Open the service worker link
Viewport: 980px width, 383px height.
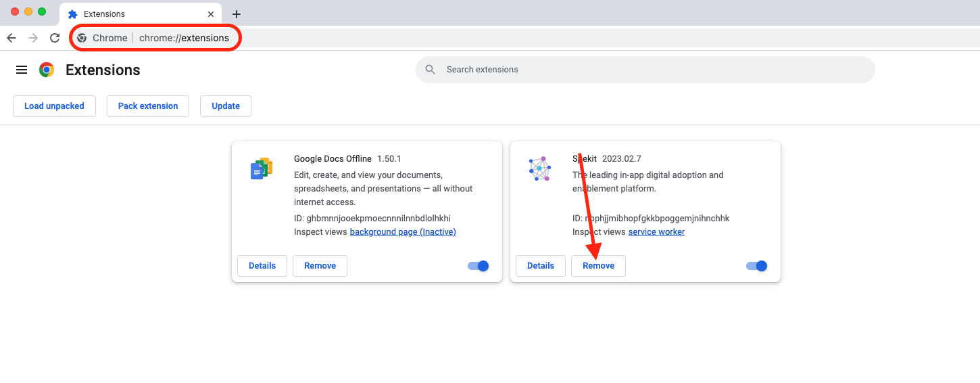point(656,232)
